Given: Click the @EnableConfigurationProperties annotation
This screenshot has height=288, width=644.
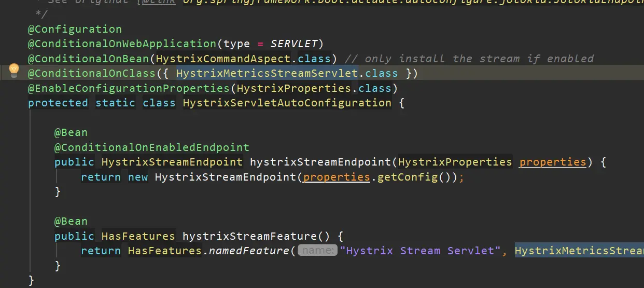Looking at the screenshot, I should click(x=129, y=88).
